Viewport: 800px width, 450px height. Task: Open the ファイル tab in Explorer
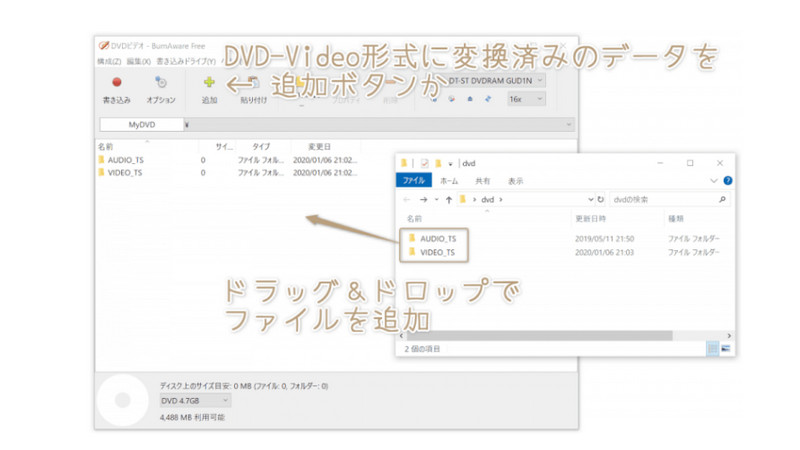pyautogui.click(x=414, y=181)
